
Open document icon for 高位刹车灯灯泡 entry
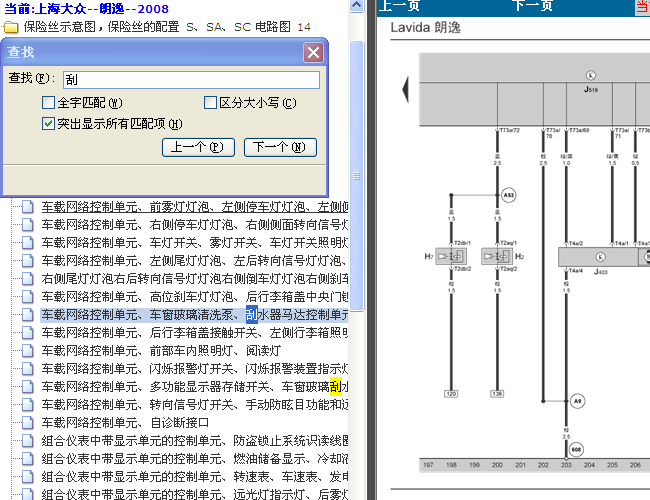28,296
